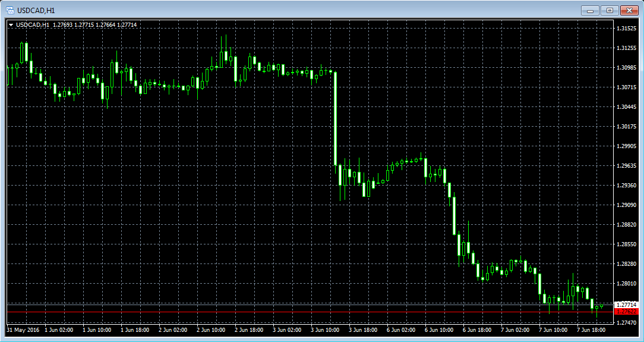Click the 1.30715 price axis label

626,87
